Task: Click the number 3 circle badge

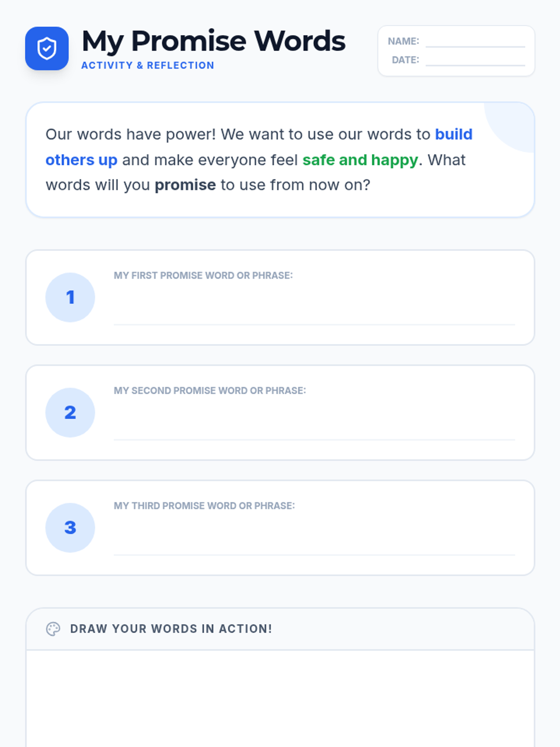Action: click(70, 528)
